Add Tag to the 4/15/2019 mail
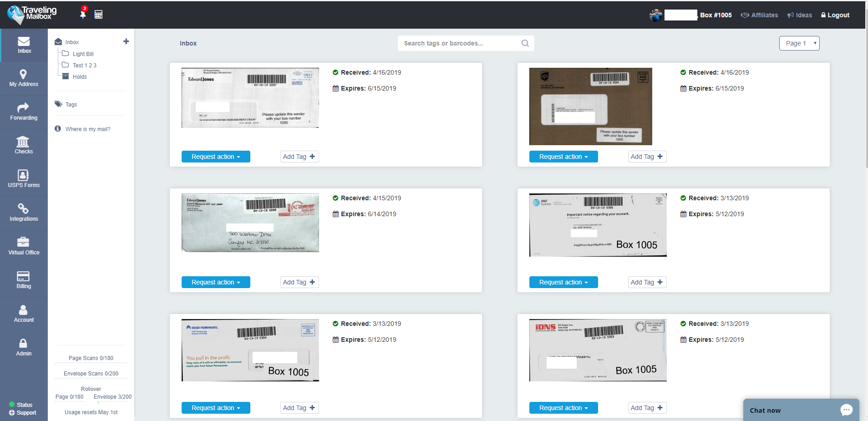The image size is (868, 421). pyautogui.click(x=299, y=282)
